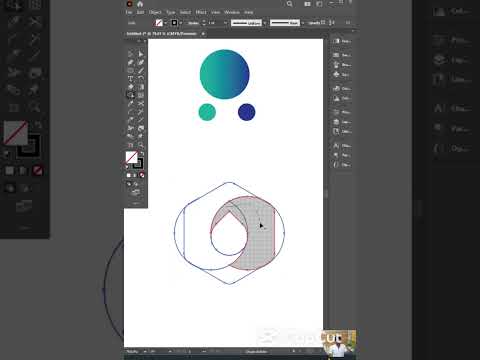Select the Zoom magnifier tool
Screen dimensions: 480x360
pos(141,145)
